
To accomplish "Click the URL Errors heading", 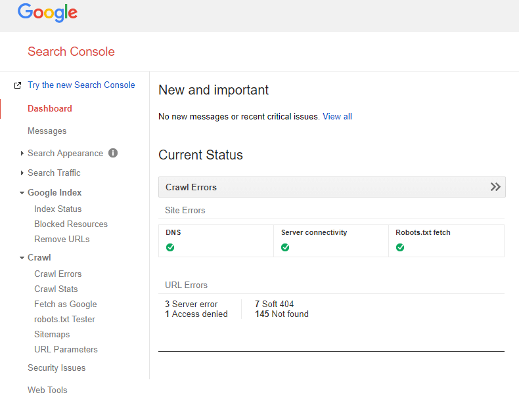I will (186, 285).
